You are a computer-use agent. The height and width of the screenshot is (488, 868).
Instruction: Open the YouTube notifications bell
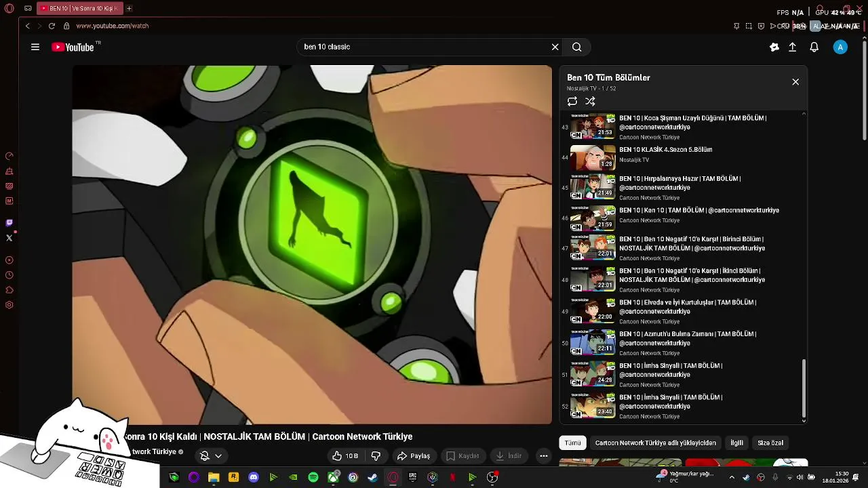pyautogui.click(x=814, y=47)
